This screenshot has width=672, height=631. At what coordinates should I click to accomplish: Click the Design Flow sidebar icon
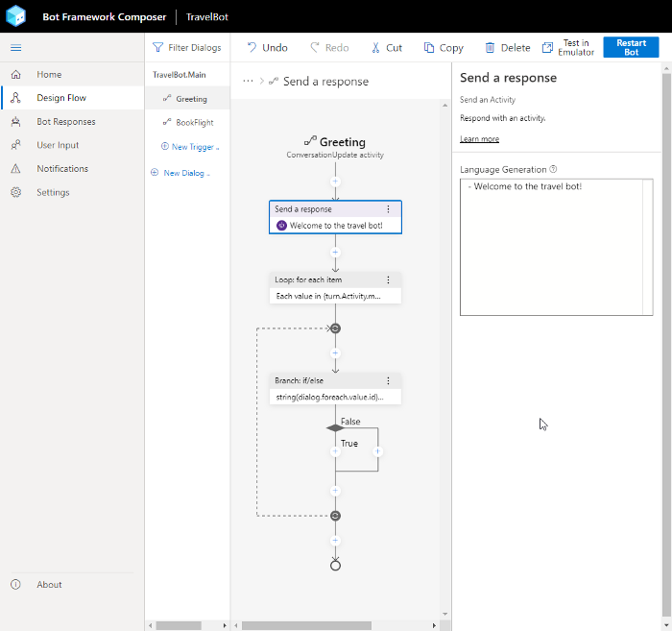coord(16,98)
